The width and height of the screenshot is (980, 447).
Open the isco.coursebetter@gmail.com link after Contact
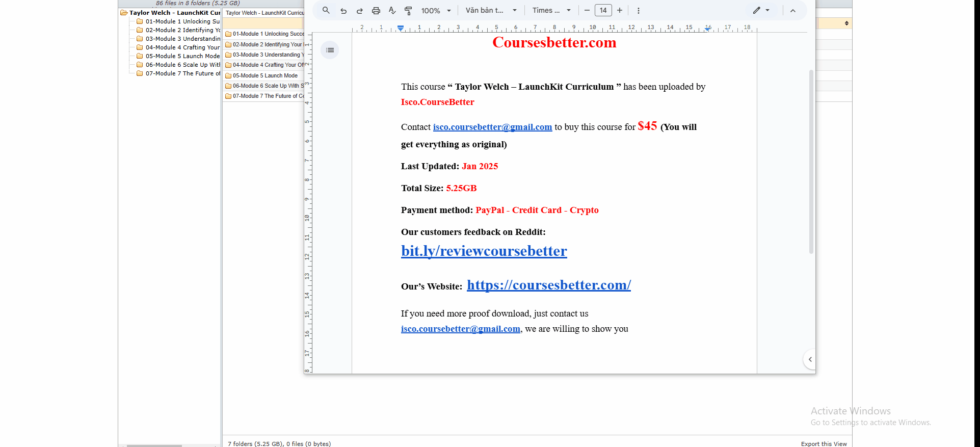point(492,127)
